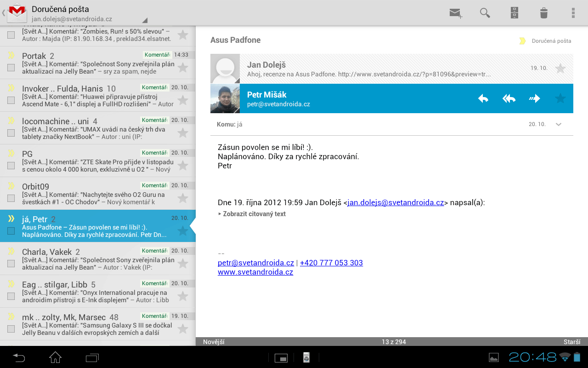The width and height of the screenshot is (588, 368).
Task: Select the Portak conversation checkbox
Action: (x=11, y=68)
